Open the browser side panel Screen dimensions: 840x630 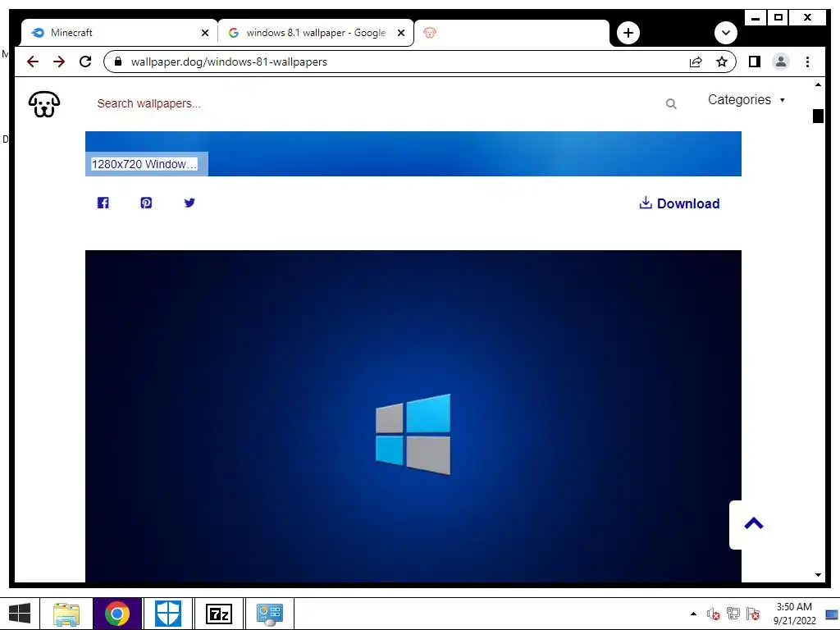pyautogui.click(x=755, y=62)
